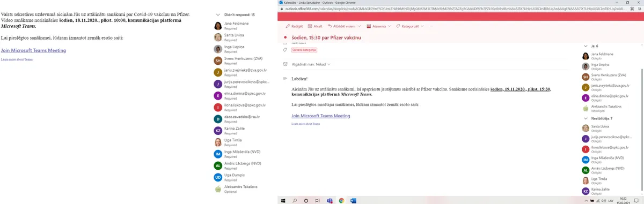Click the Aizņemts toolbar label
This screenshot has height=204, width=644.
379,26
